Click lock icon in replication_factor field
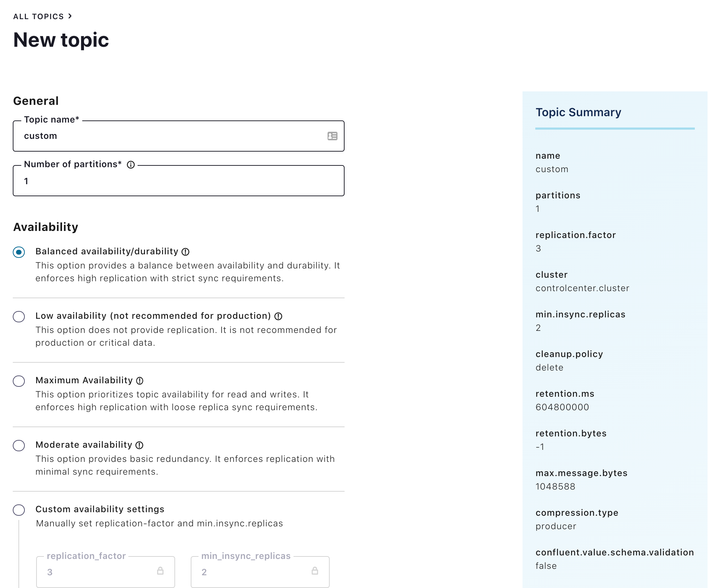This screenshot has width=709, height=588. 160,571
